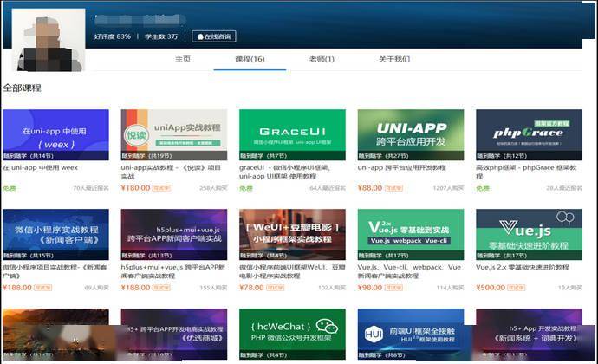Open the h5plus+mui+vue.js course thumbnail

pos(174,234)
